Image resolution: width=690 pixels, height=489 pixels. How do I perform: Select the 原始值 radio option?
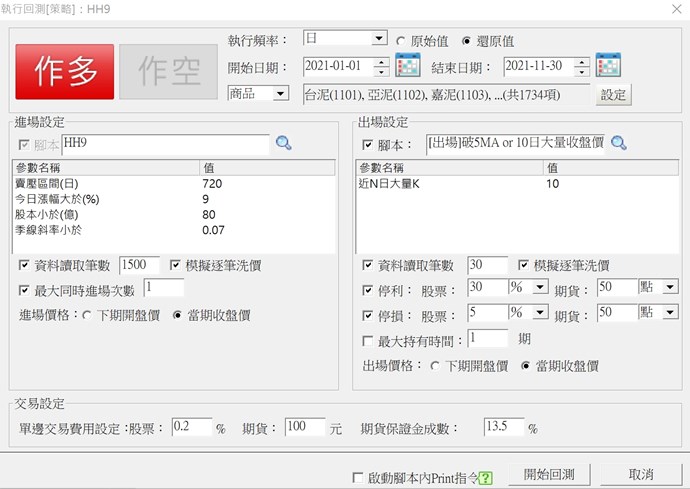pos(402,41)
